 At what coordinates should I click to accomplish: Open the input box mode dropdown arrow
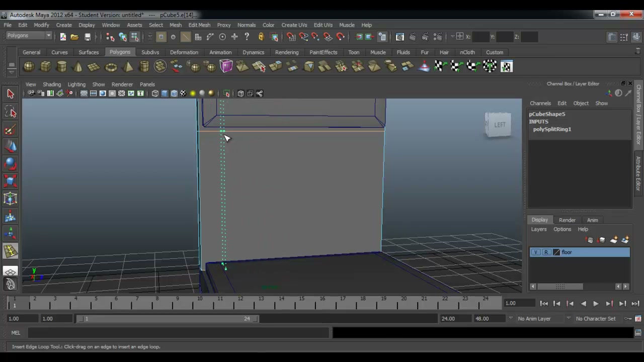[x=452, y=36]
